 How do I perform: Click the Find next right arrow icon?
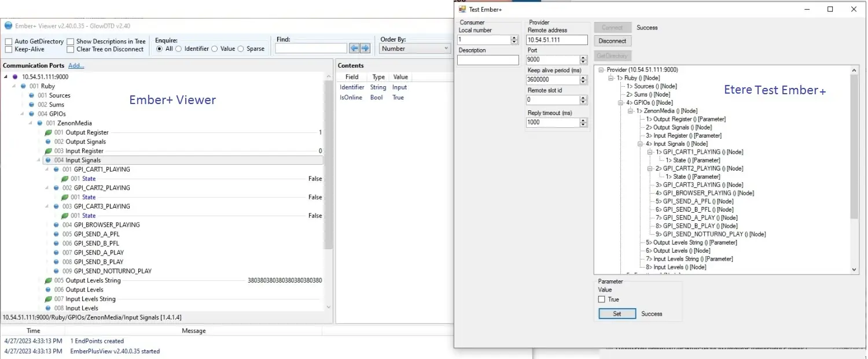tap(365, 49)
